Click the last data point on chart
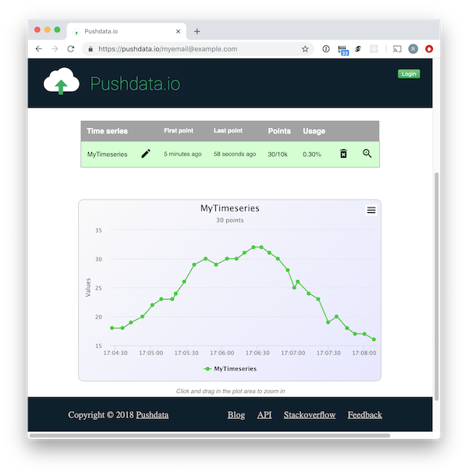 pyautogui.click(x=374, y=339)
